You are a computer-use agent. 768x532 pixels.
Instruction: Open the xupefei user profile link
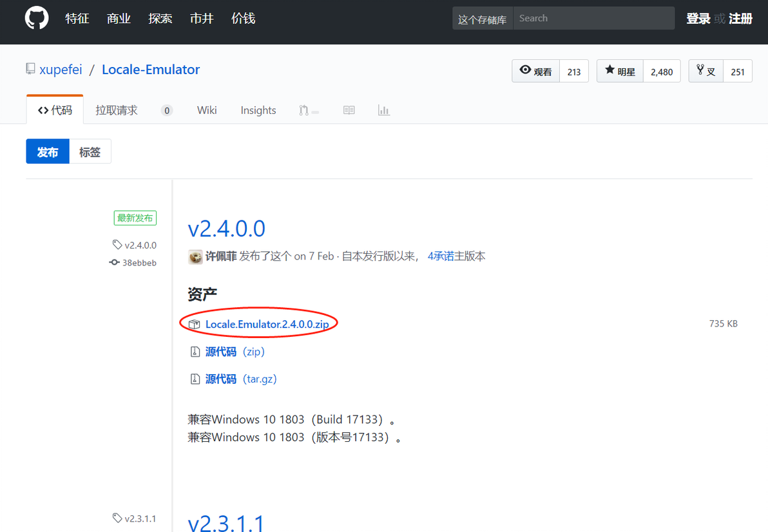tap(61, 70)
